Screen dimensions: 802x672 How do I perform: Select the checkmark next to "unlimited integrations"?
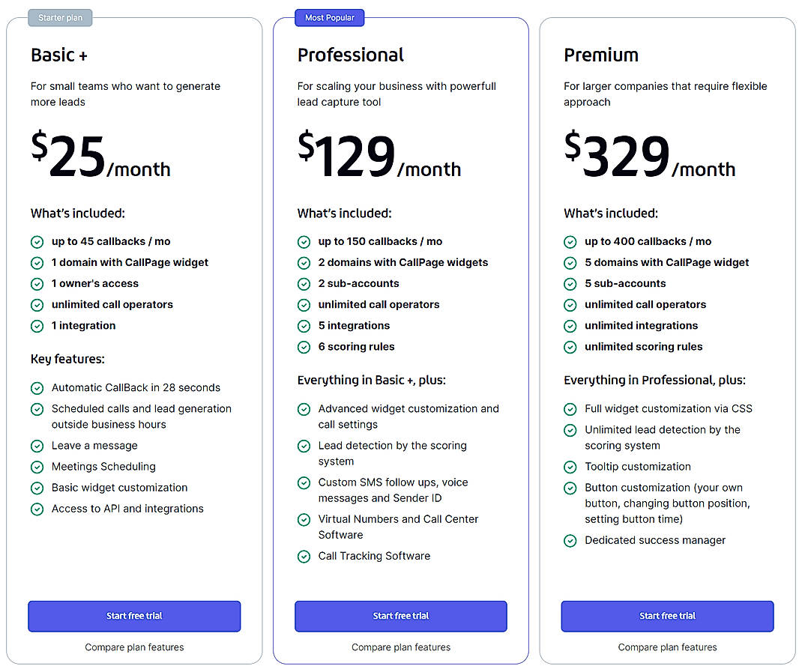click(570, 325)
